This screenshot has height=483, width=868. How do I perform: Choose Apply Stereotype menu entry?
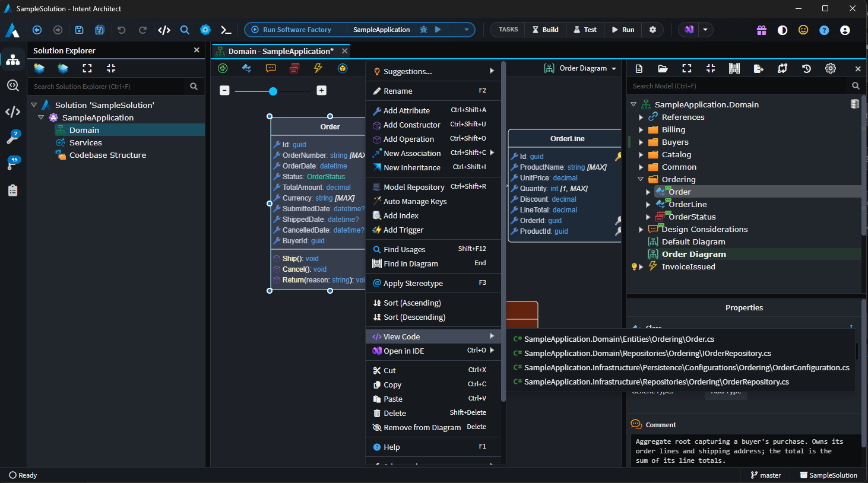coord(433,283)
